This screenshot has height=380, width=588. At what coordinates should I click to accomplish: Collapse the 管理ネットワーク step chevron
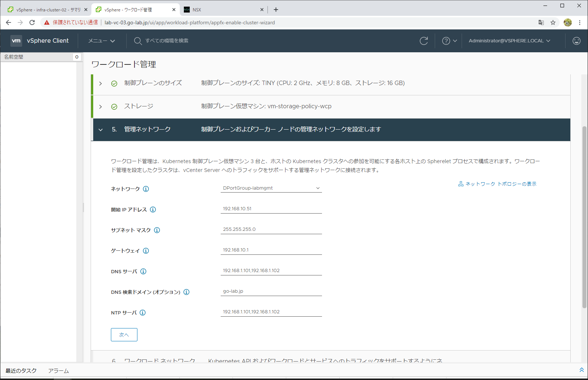(101, 130)
